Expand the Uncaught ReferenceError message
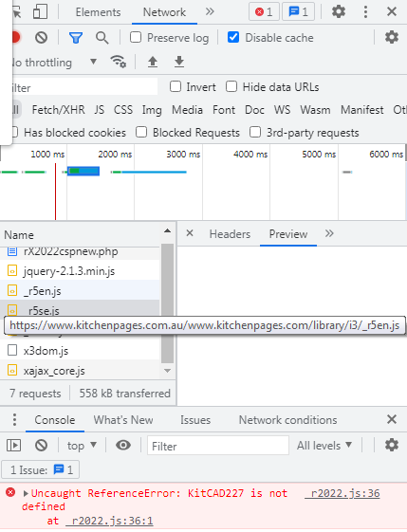This screenshot has height=532, width=407. coord(26,493)
